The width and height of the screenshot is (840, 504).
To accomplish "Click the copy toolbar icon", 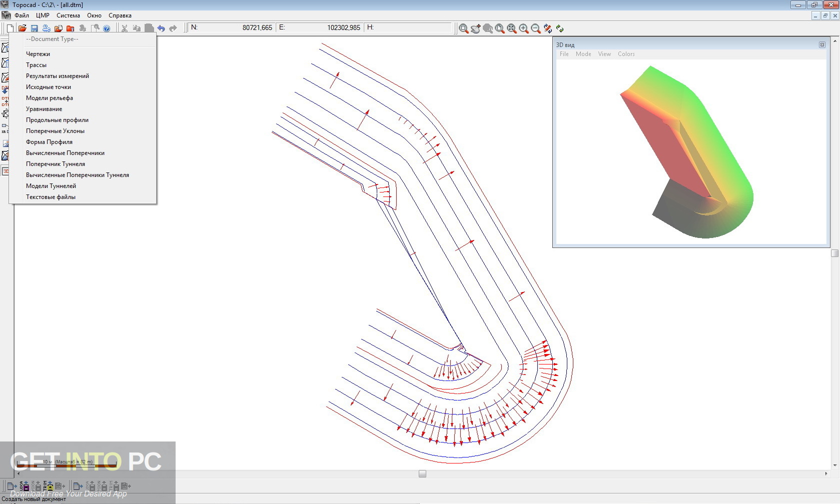I will pos(137,28).
